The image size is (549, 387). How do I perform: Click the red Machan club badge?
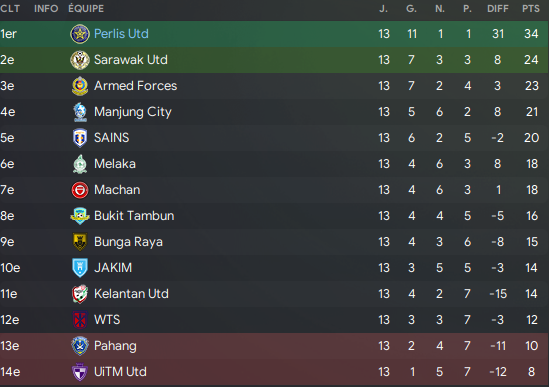pyautogui.click(x=80, y=190)
